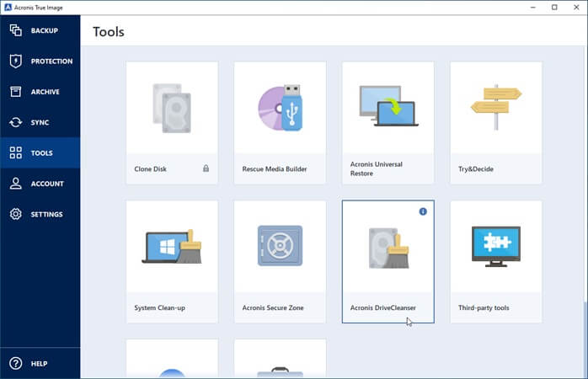588x379 pixels.
Task: Click the vertical scrollbar thumb
Action: [x=585, y=339]
